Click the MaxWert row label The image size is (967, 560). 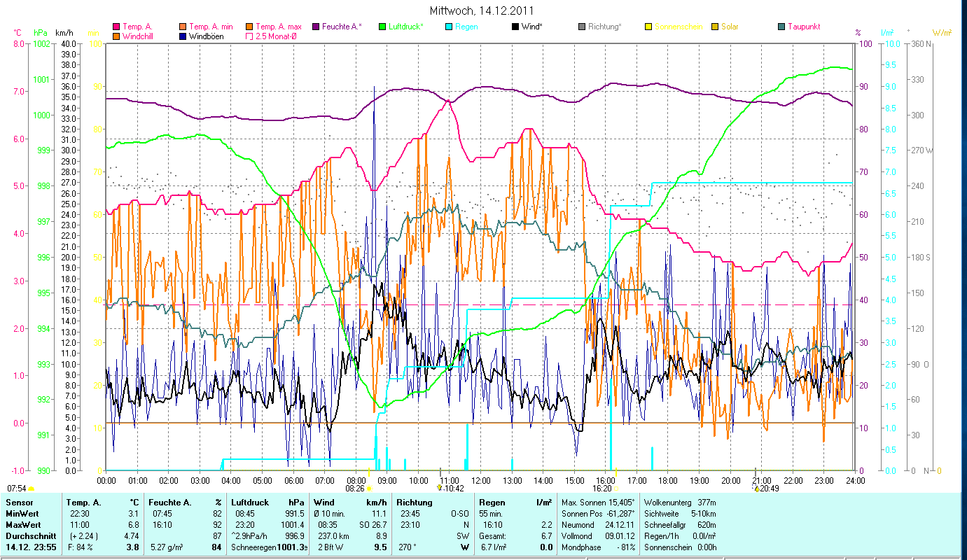(x=23, y=525)
